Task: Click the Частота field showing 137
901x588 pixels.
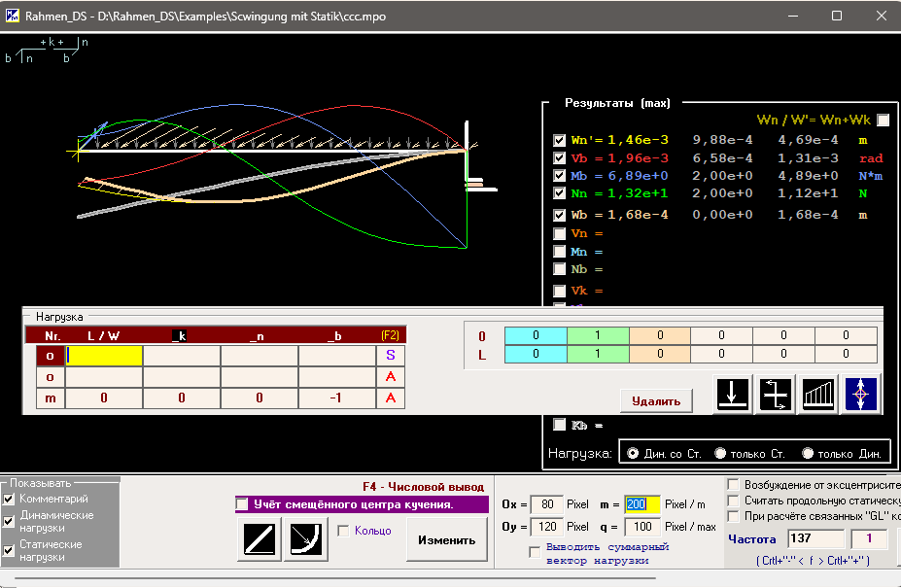Action: pos(815,538)
